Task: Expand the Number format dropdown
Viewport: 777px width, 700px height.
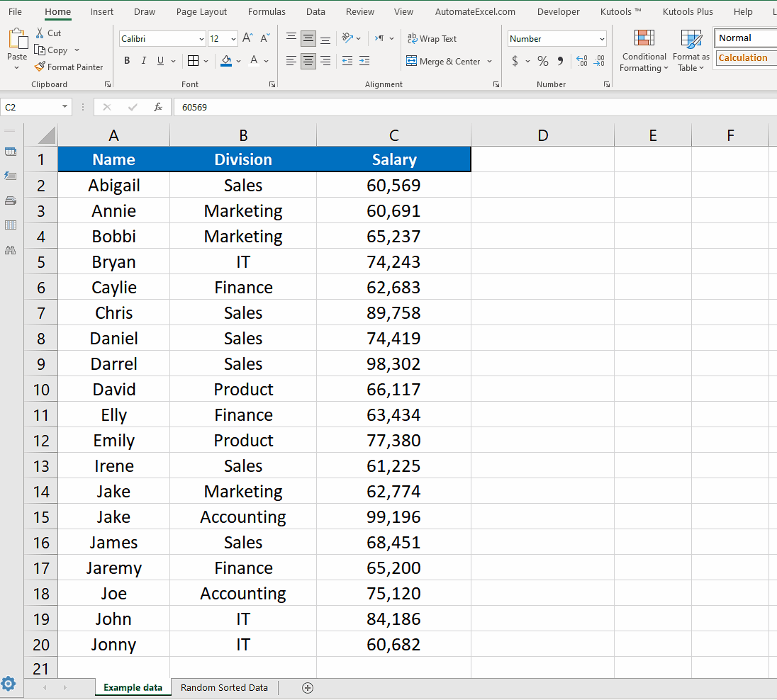Action: click(x=603, y=38)
